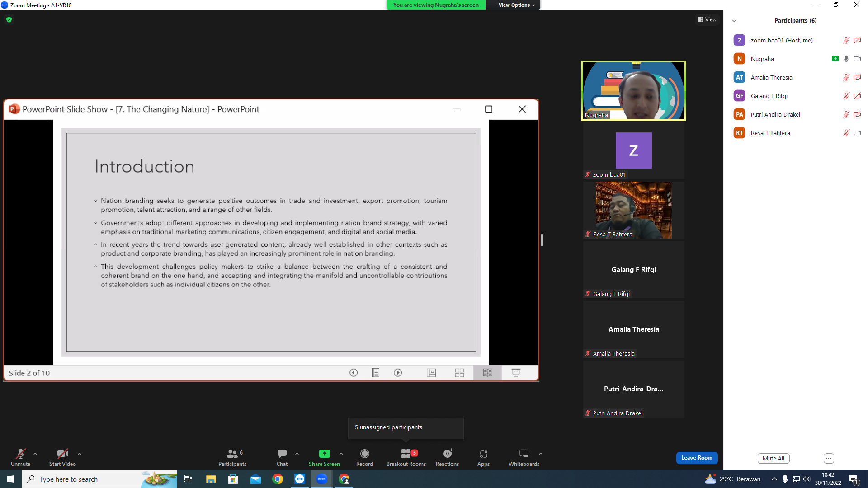Screen dimensions: 868x488
Task: Click the green encryption shield icon
Action: pos(9,19)
